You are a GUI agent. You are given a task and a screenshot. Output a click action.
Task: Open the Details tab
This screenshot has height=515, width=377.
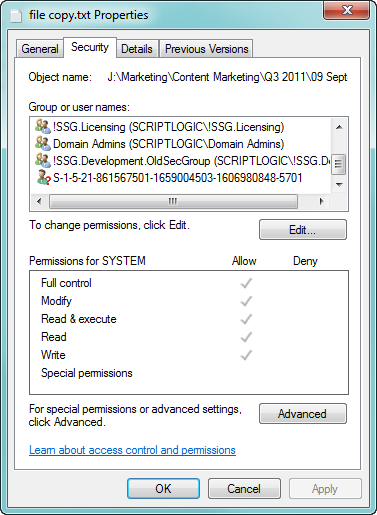(137, 49)
